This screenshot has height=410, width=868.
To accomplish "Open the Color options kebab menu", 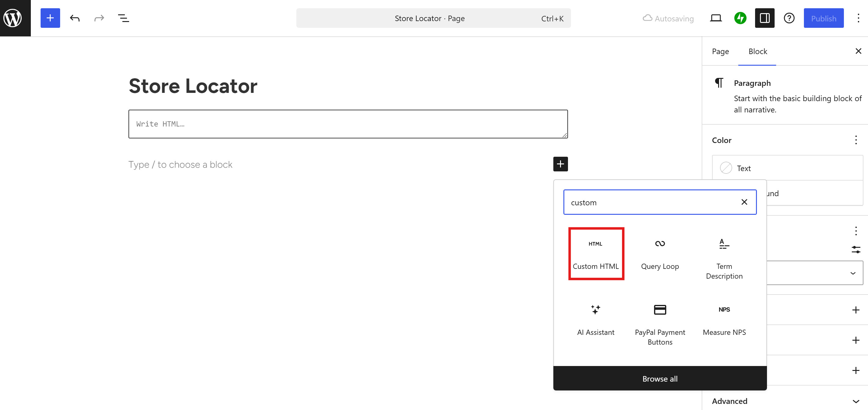I will coord(856,140).
